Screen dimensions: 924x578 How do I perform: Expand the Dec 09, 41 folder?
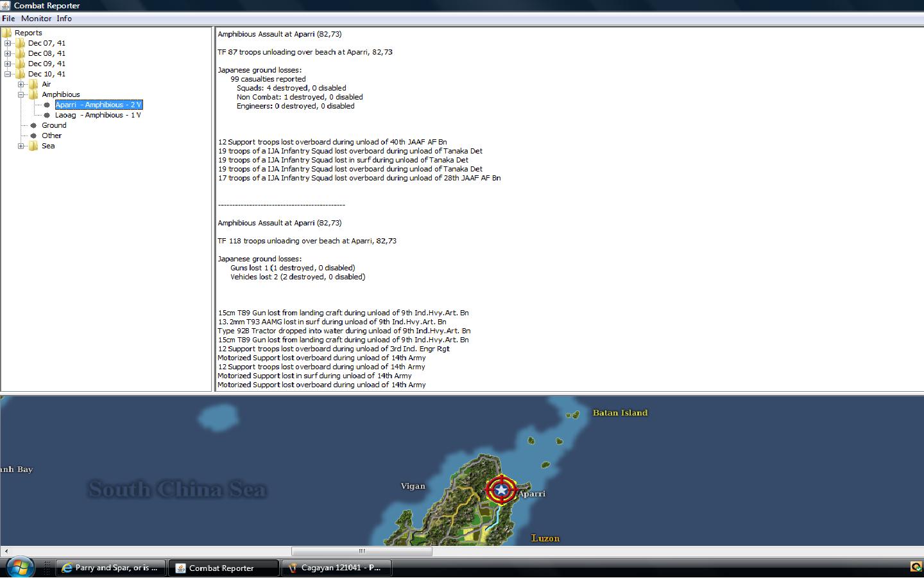click(8, 64)
